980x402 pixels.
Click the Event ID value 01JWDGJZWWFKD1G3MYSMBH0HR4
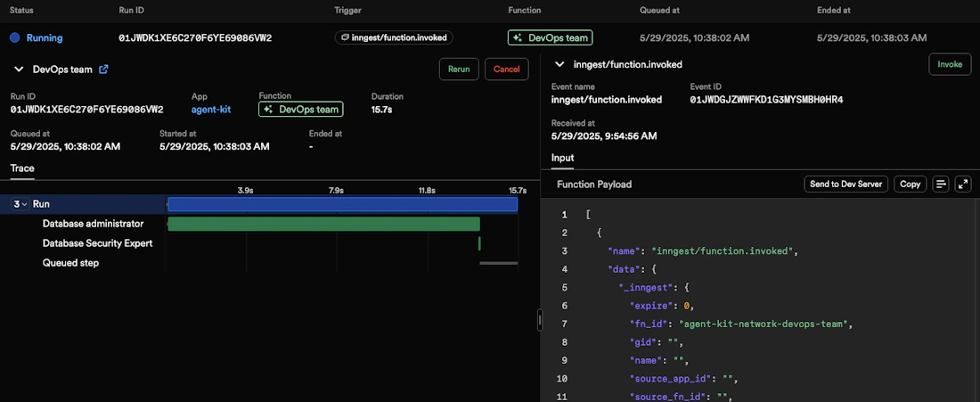(767, 100)
